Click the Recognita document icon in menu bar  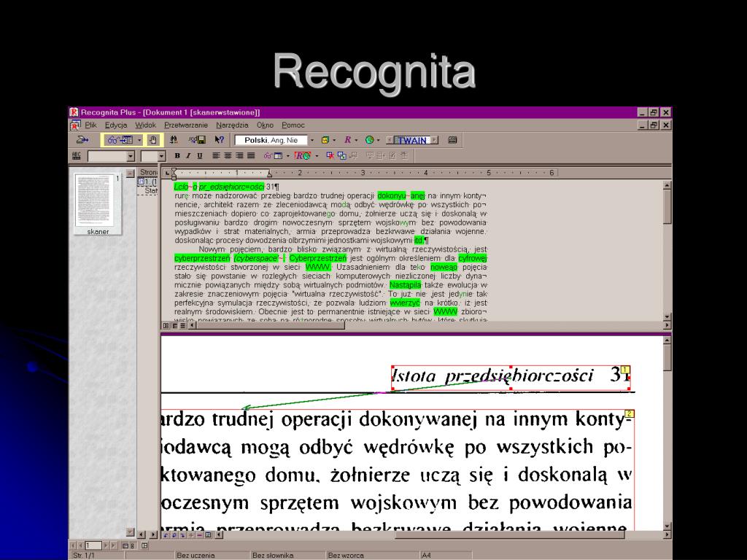75,125
